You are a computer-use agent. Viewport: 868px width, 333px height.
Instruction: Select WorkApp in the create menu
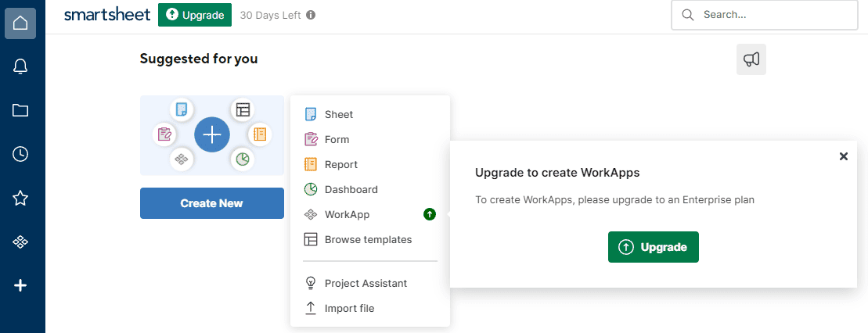click(x=369, y=214)
